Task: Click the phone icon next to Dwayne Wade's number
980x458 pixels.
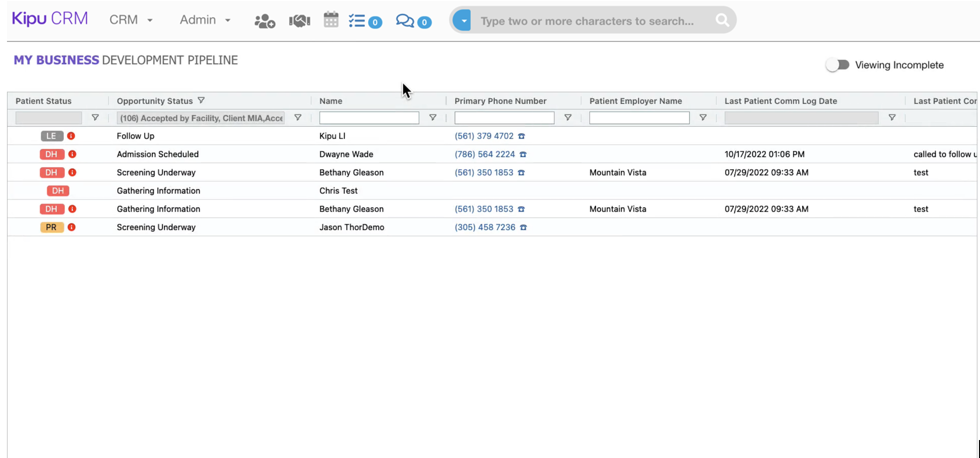Action: 522,154
